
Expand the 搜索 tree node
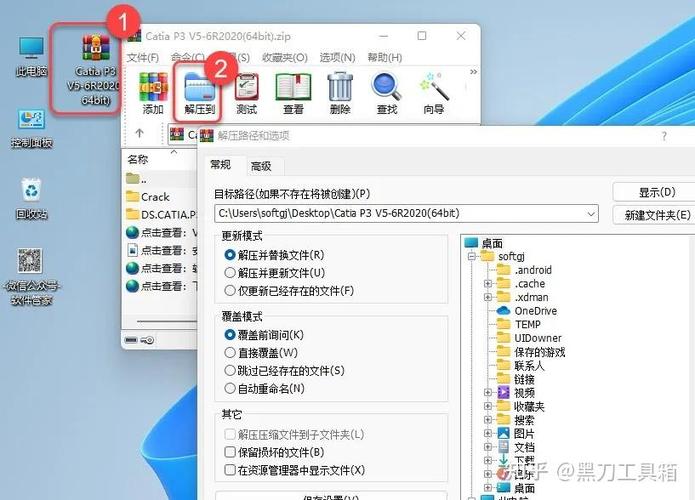coord(488,420)
